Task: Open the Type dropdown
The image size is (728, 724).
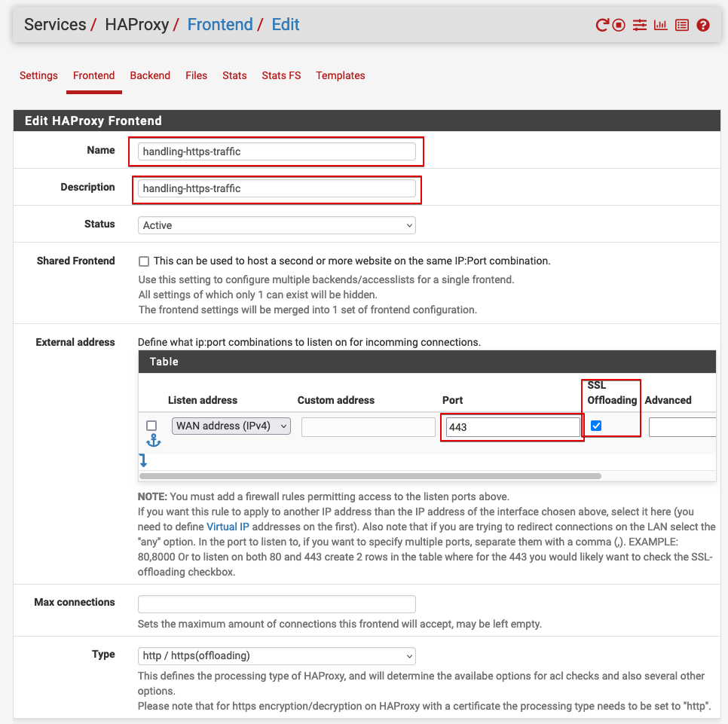Action: (x=277, y=655)
